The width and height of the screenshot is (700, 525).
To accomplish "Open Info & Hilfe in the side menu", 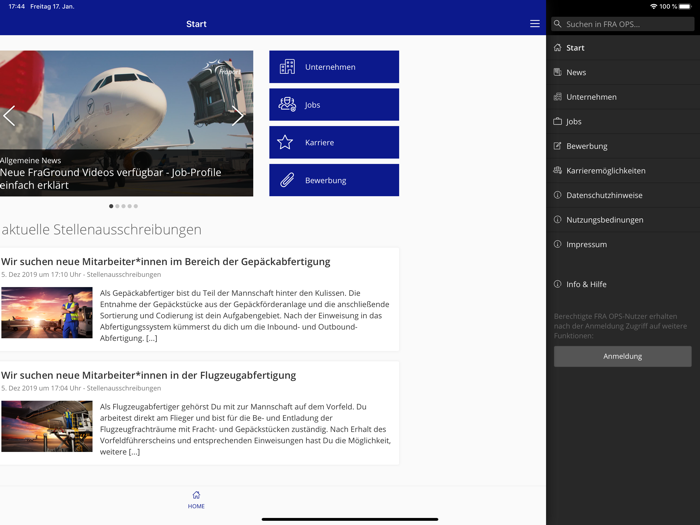I will point(623,284).
